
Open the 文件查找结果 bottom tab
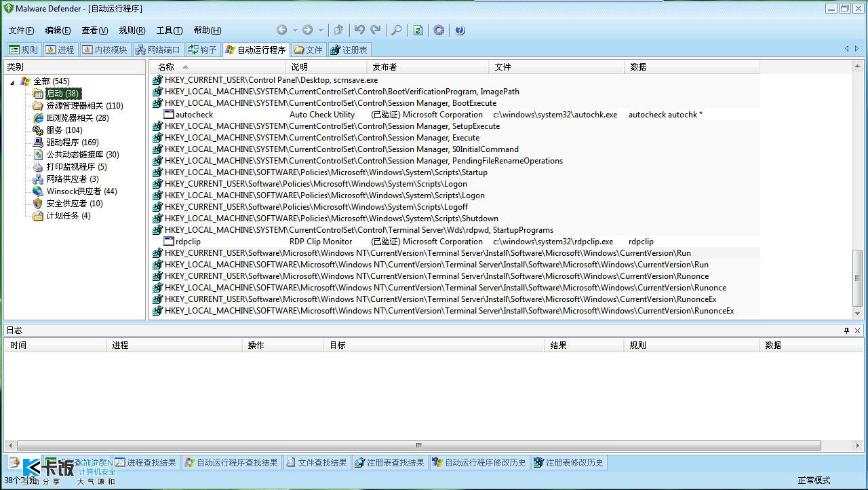click(317, 463)
